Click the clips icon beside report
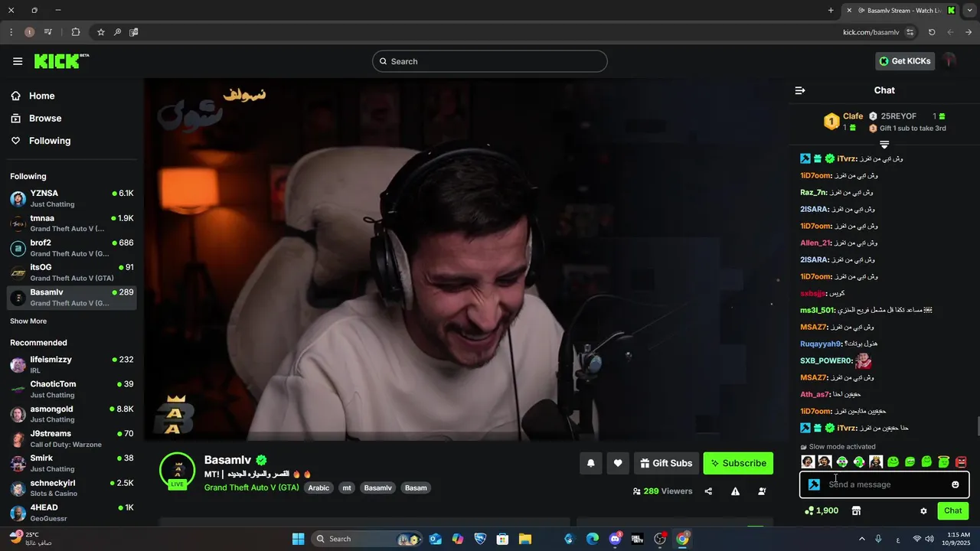Screen dimensions: 980x551 (762, 491)
